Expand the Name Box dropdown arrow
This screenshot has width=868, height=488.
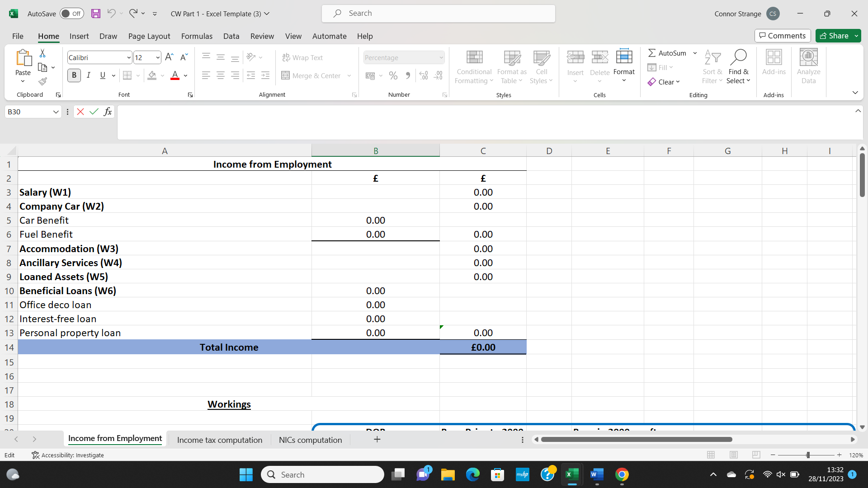coord(56,112)
